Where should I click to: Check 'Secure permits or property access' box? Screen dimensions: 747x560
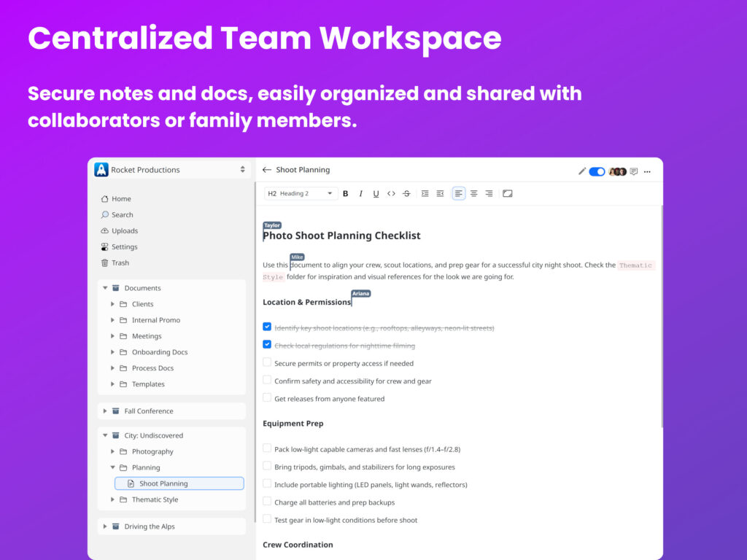click(267, 362)
